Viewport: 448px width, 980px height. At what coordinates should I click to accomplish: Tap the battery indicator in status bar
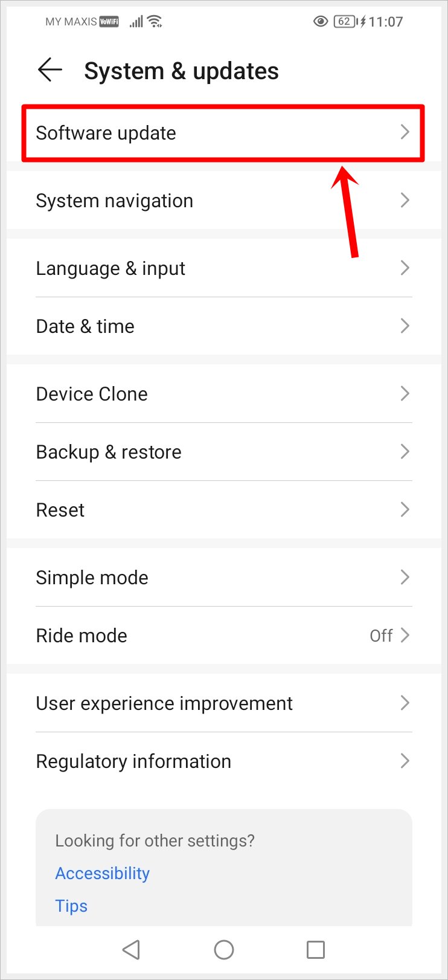(344, 21)
